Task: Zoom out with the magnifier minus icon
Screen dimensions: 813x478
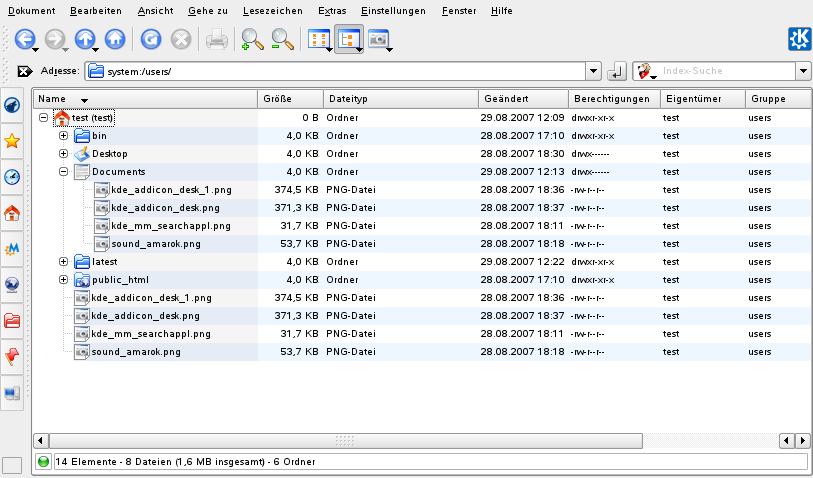Action: (x=283, y=39)
